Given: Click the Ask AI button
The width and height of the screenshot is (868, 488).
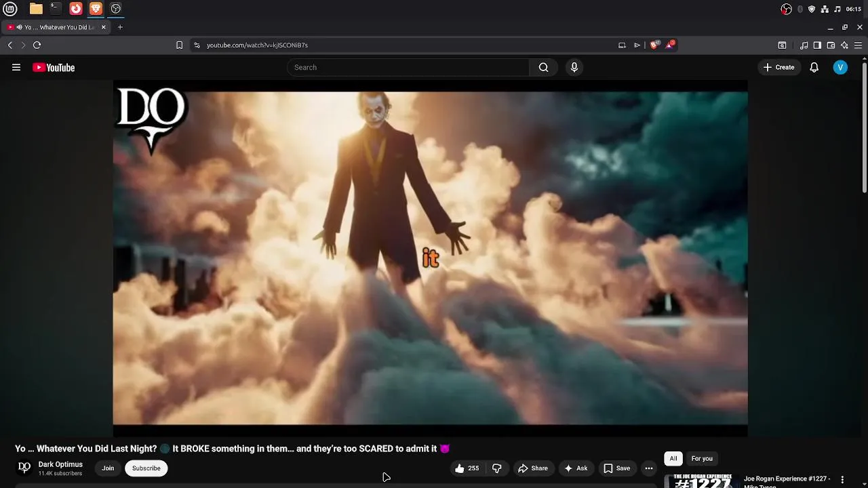Looking at the screenshot, I should [x=576, y=468].
